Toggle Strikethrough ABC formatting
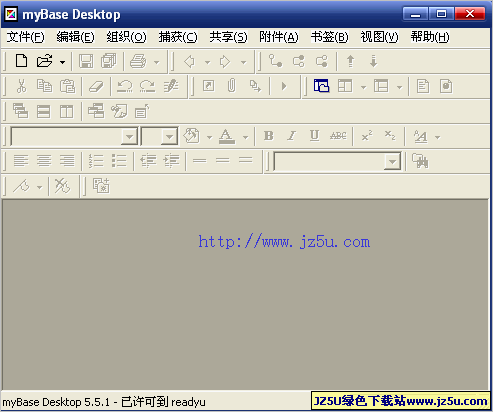The width and height of the screenshot is (493, 412). tap(338, 136)
